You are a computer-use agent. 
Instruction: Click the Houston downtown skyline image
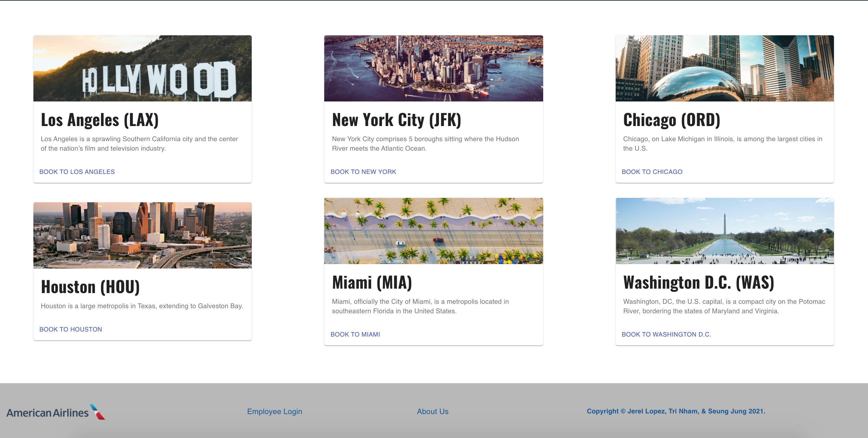142,235
